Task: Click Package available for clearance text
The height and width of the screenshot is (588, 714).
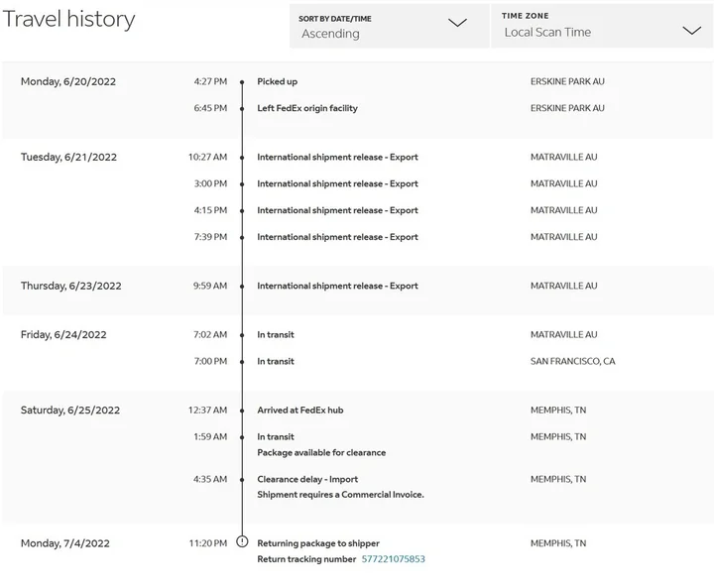Action: click(x=321, y=452)
